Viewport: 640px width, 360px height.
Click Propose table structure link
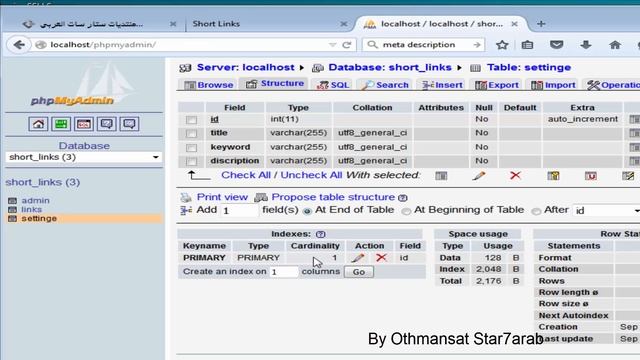point(333,197)
